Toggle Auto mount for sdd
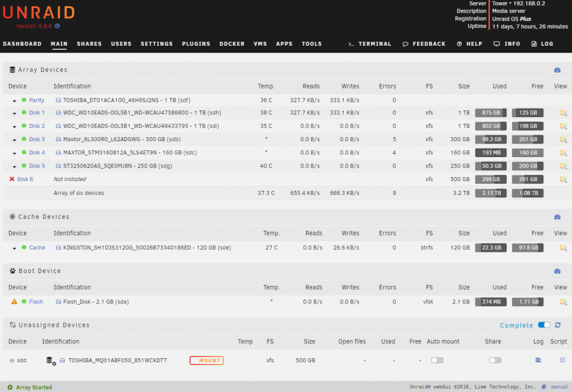Viewport: 572px width, 392px height. point(437,361)
